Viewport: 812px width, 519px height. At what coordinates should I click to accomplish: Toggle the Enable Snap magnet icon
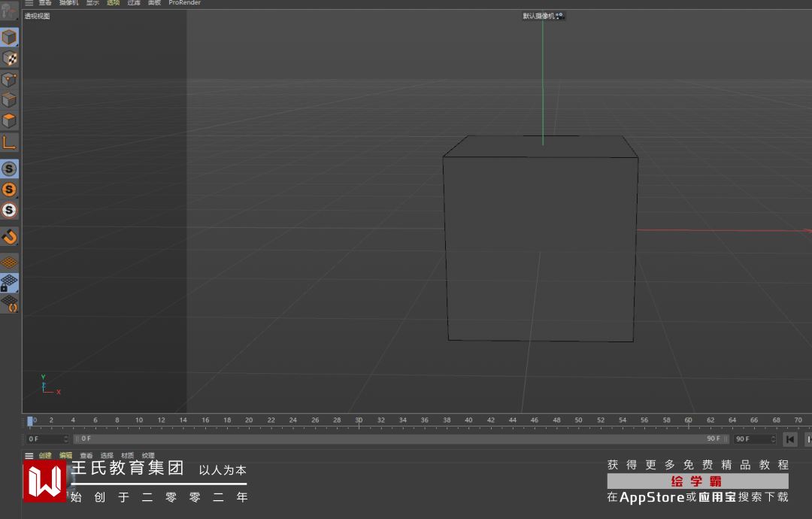[x=9, y=237]
